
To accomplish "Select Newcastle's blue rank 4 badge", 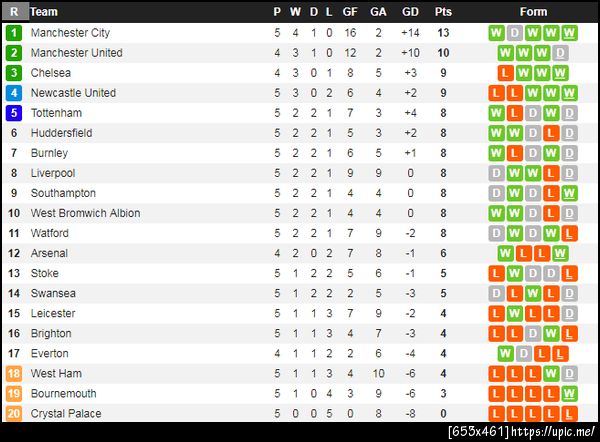I will pyautogui.click(x=14, y=93).
